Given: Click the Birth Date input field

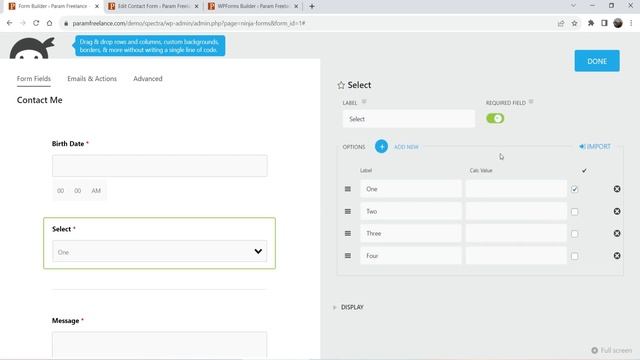Looking at the screenshot, I should (x=160, y=166).
